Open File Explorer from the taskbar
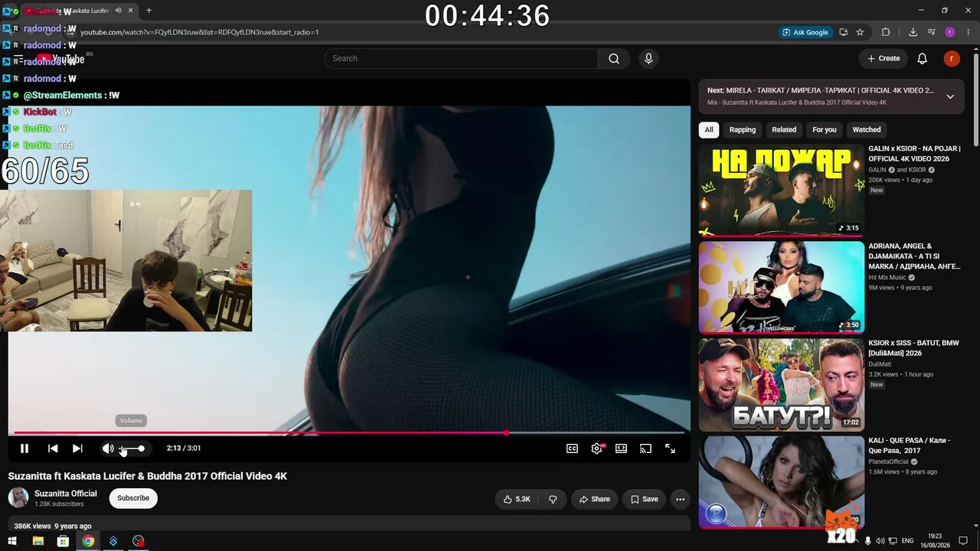Screen dimensions: 980x551 tap(38, 541)
